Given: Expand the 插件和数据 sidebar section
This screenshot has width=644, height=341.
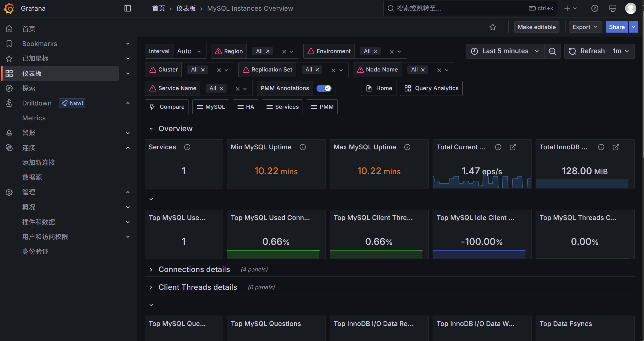Looking at the screenshot, I should 128,222.
